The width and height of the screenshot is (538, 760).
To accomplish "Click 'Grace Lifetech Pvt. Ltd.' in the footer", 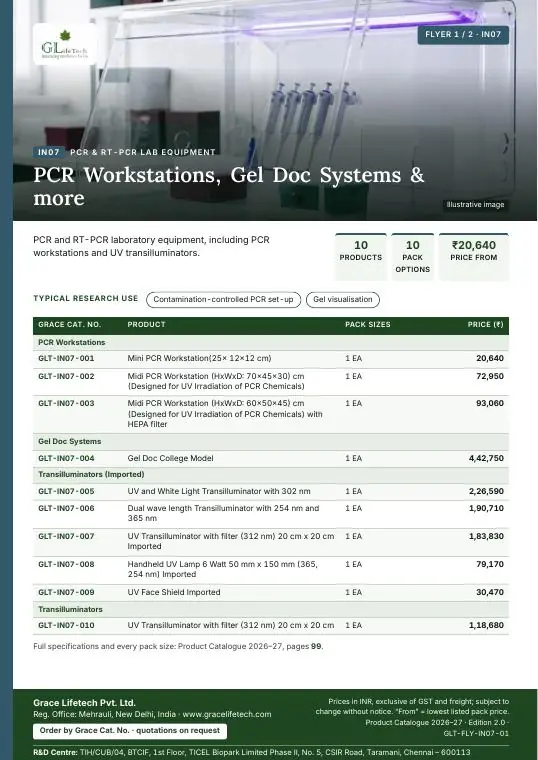I will [84, 703].
